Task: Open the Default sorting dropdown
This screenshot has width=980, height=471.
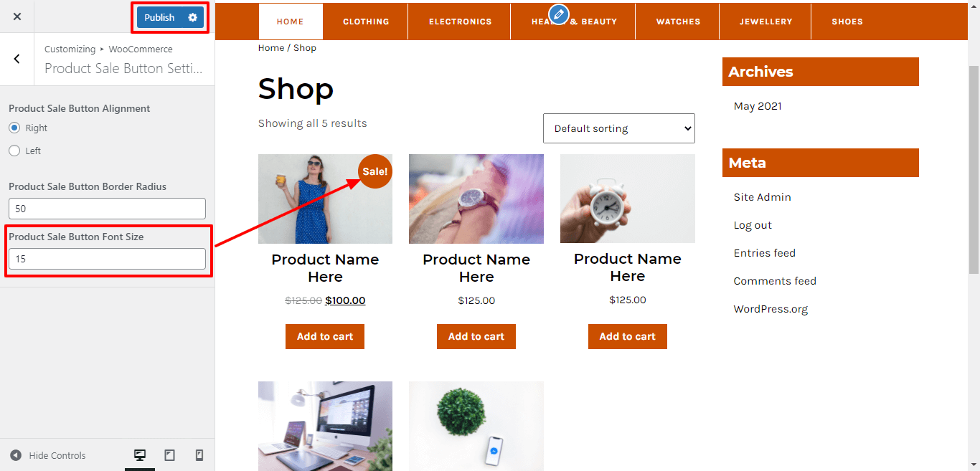Action: 619,128
